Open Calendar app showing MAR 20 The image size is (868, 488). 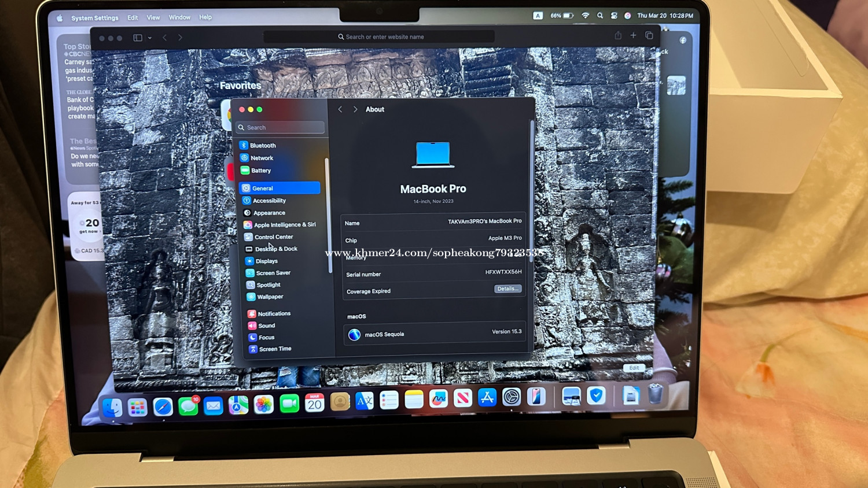pyautogui.click(x=315, y=402)
